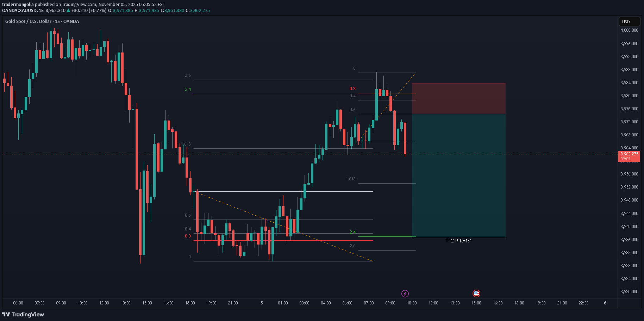Click the TradingView.com text in header

(x=81, y=5)
